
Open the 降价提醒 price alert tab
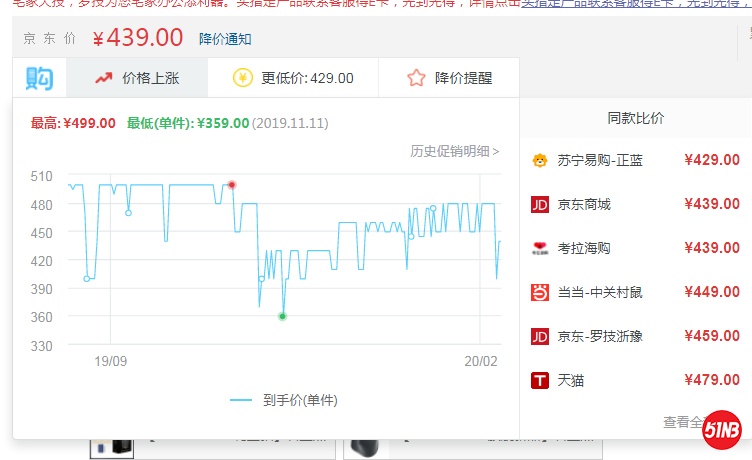click(x=449, y=78)
